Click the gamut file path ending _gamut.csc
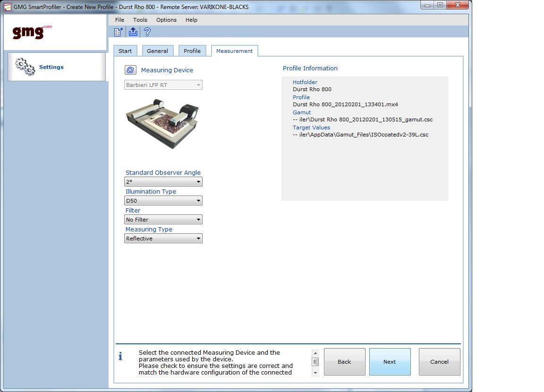 tap(363, 119)
